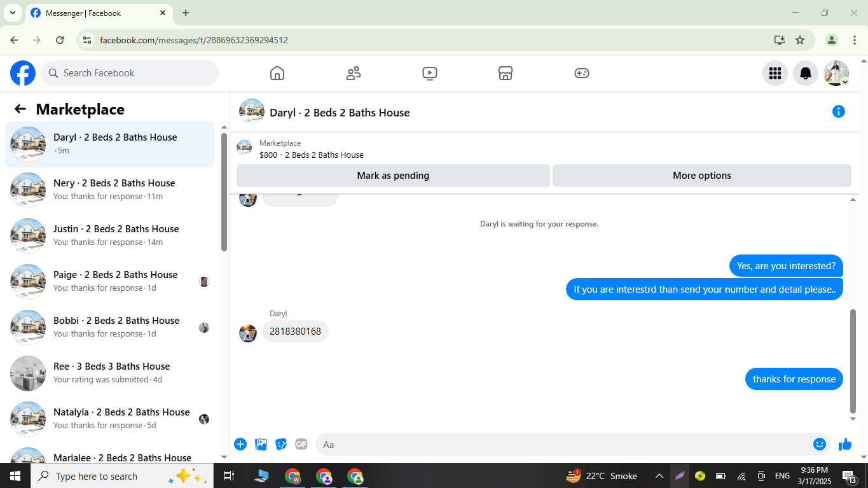Go back using the arrow beside Marketplace
Viewport: 868px width, 488px height.
pyautogui.click(x=20, y=109)
